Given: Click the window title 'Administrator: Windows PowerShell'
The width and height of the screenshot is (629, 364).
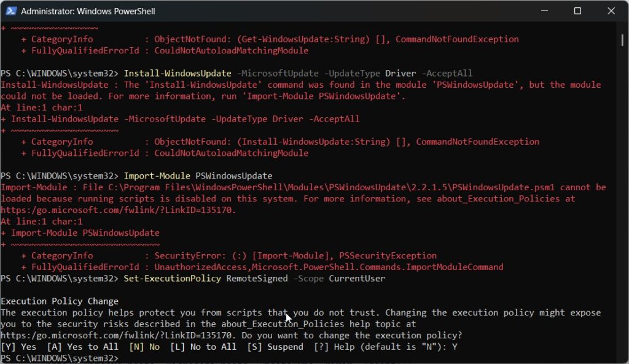Looking at the screenshot, I should tap(88, 11).
